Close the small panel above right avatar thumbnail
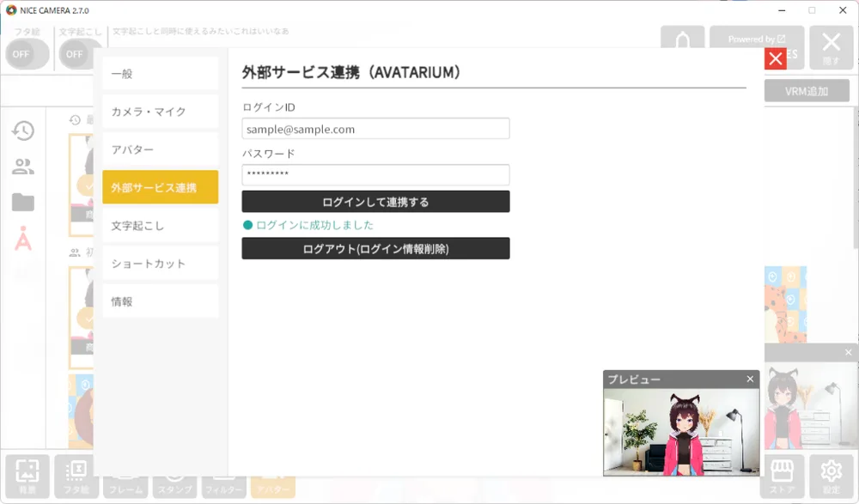 pos(848,352)
